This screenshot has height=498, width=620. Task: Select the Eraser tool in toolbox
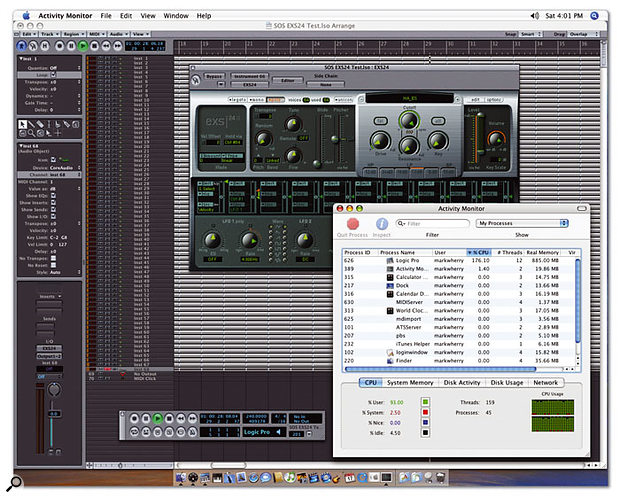[40, 124]
